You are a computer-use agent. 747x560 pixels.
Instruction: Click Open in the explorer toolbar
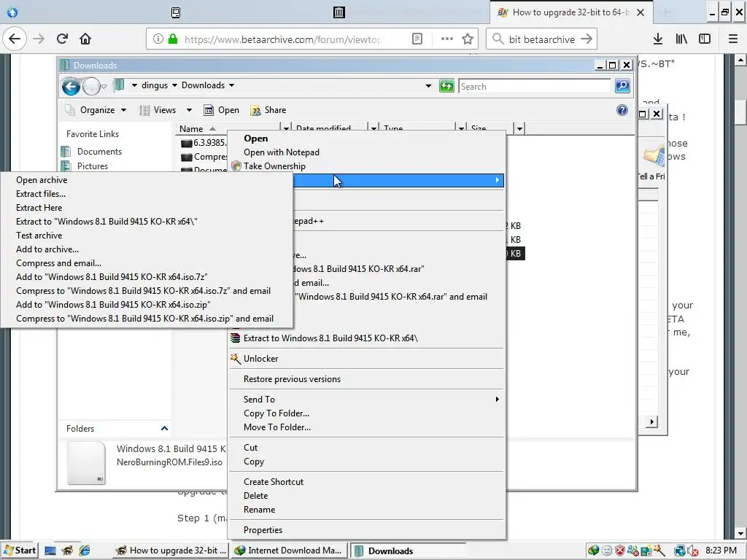coord(222,111)
